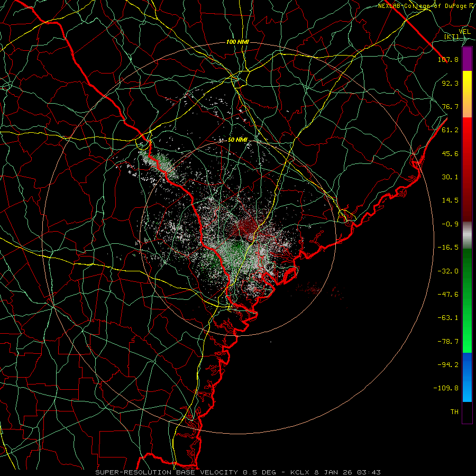This screenshot has width=476, height=476.
Task: Click the TH label on the legend
Action: pyautogui.click(x=454, y=412)
